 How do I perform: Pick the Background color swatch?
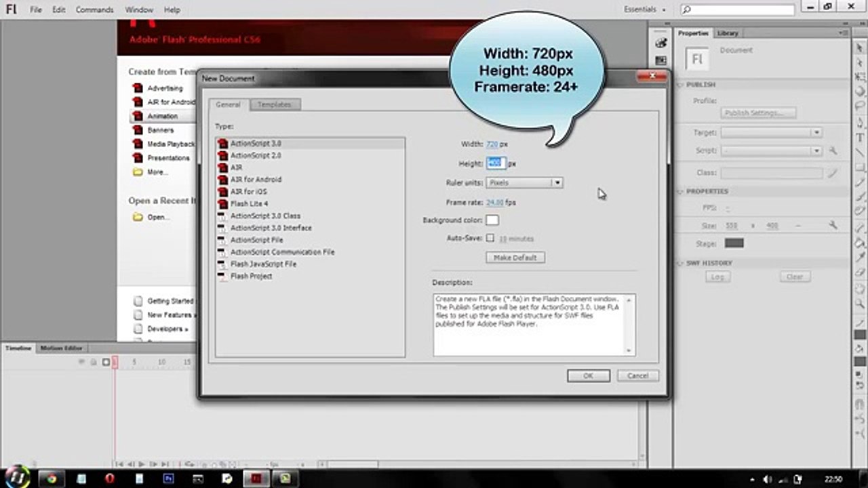[492, 220]
